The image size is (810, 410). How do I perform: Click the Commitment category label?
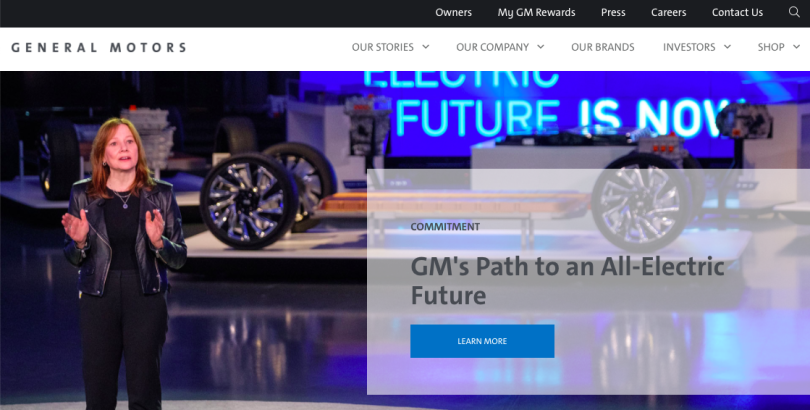tap(445, 227)
